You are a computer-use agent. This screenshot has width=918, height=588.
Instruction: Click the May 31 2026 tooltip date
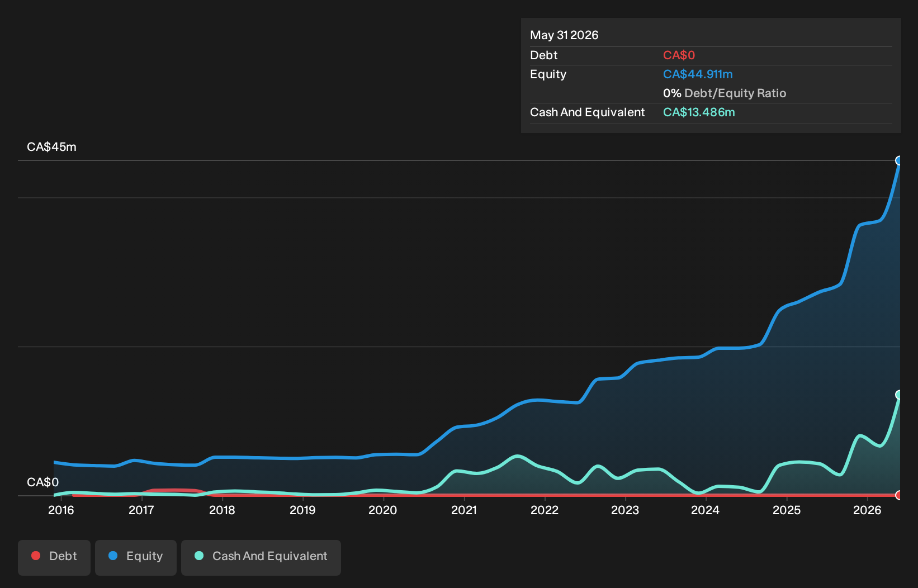[x=564, y=35]
